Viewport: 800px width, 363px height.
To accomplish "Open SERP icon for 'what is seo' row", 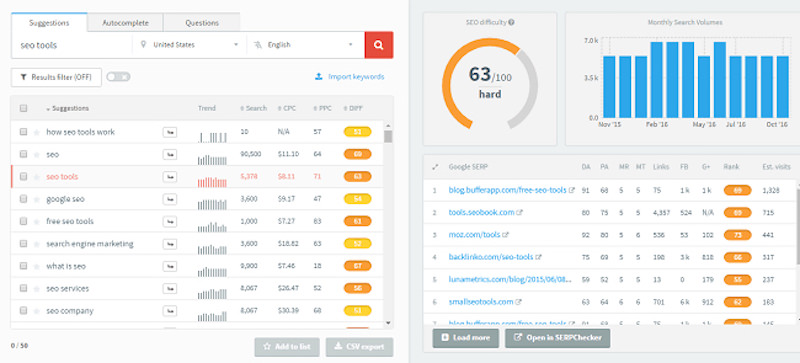I will 169,266.
